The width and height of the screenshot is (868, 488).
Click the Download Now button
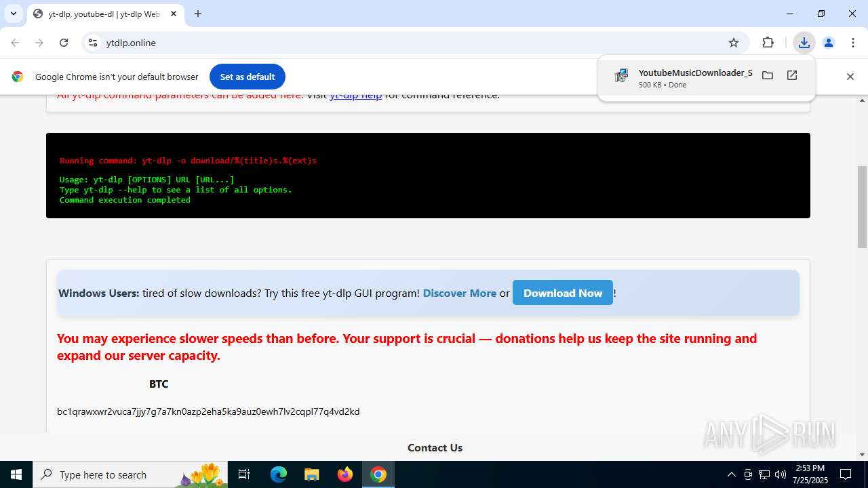tap(563, 293)
